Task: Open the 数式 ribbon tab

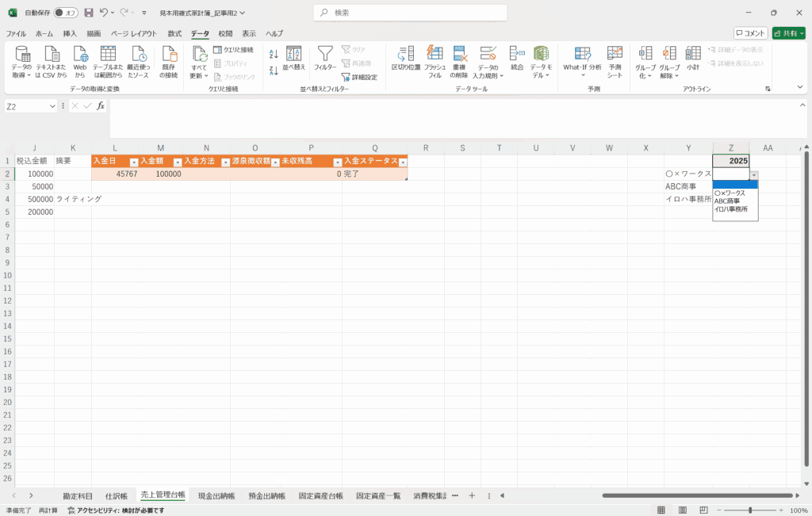Action: (x=174, y=33)
